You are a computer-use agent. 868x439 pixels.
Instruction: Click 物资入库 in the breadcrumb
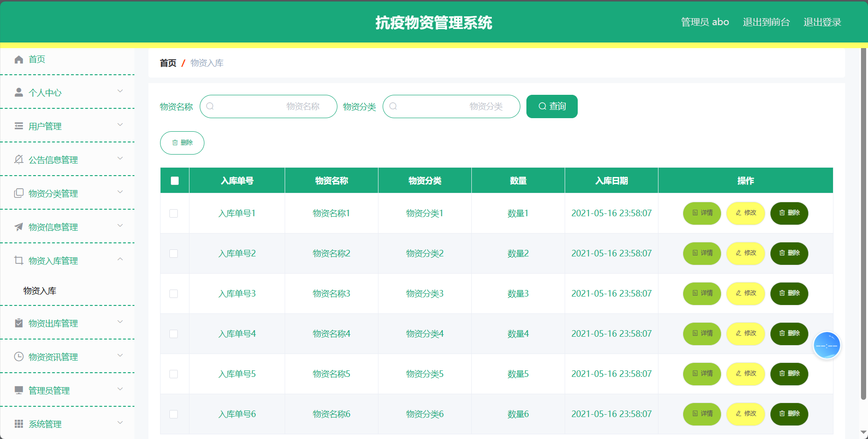click(x=207, y=63)
